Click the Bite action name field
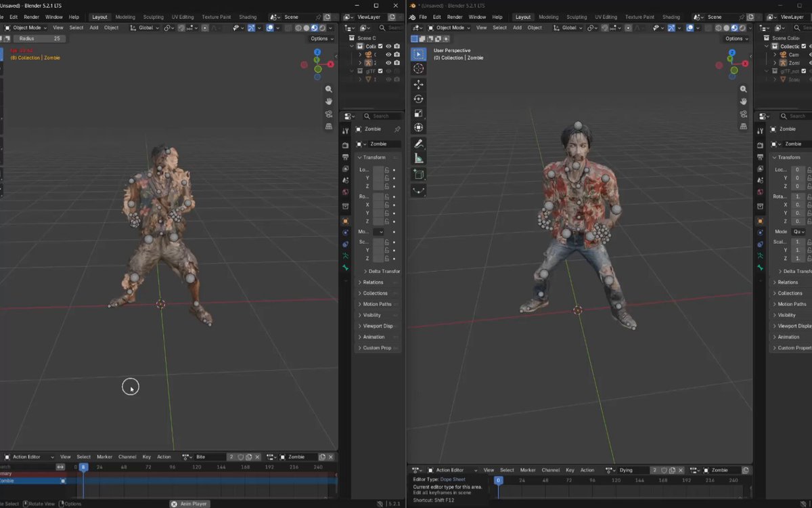812x508 pixels. (x=210, y=457)
